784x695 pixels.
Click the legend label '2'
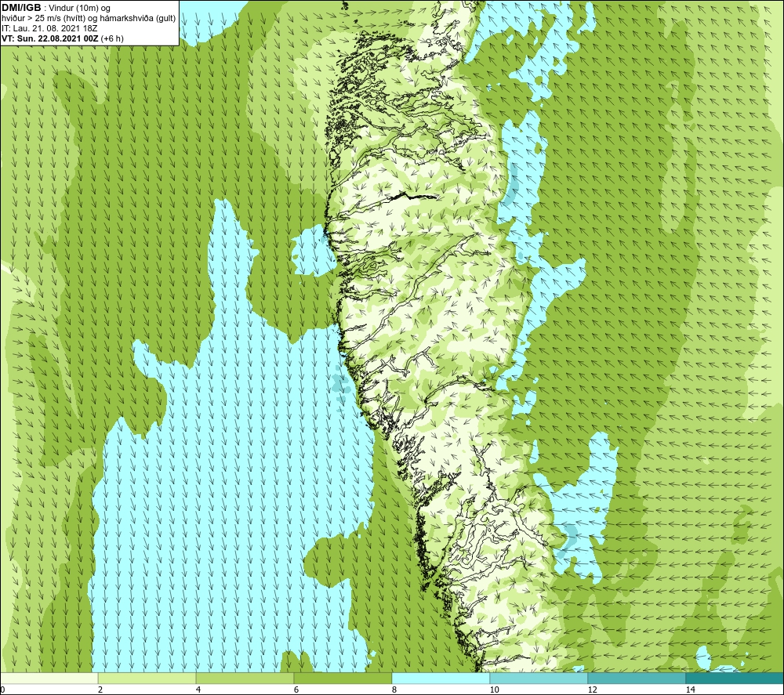click(100, 690)
